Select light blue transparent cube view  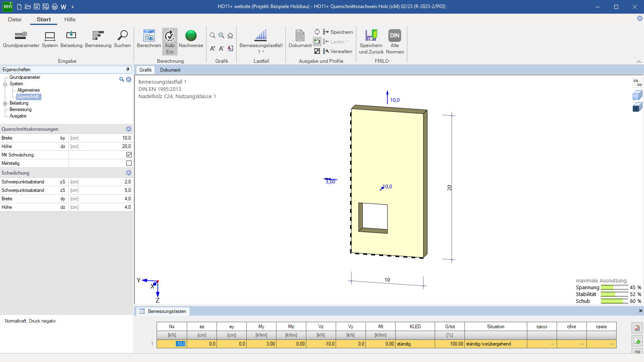[637, 95]
